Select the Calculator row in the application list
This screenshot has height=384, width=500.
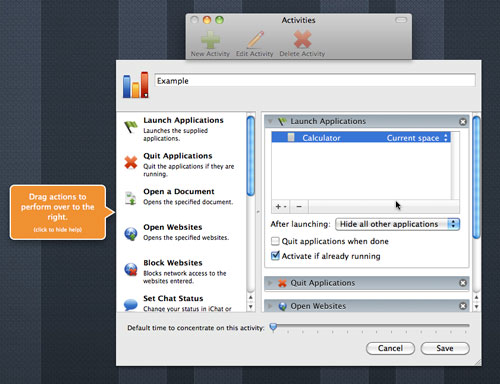(x=361, y=137)
